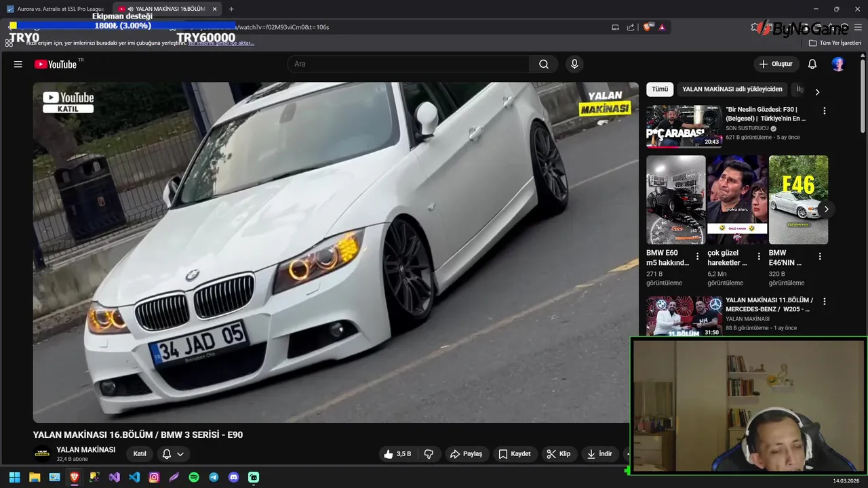Open Telegram from taskbar
Image resolution: width=868 pixels, height=488 pixels.
pyautogui.click(x=214, y=477)
